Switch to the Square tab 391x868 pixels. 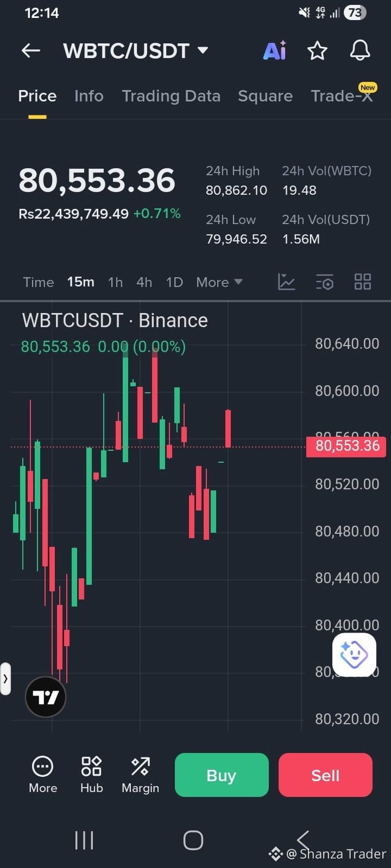point(265,96)
